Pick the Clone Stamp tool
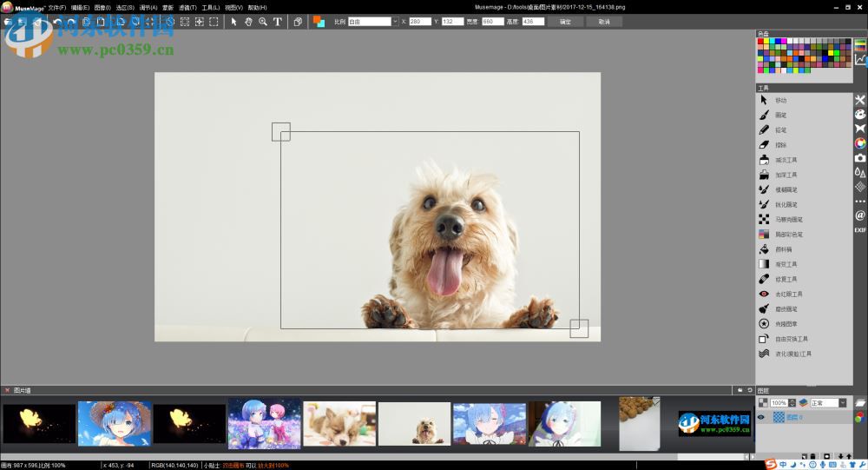Image resolution: width=868 pixels, height=470 pixels. pyautogui.click(x=764, y=324)
